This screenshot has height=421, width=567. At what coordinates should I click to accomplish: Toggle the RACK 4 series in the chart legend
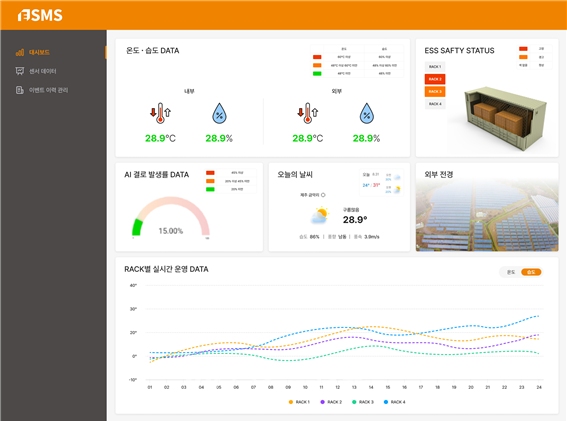coord(394,402)
